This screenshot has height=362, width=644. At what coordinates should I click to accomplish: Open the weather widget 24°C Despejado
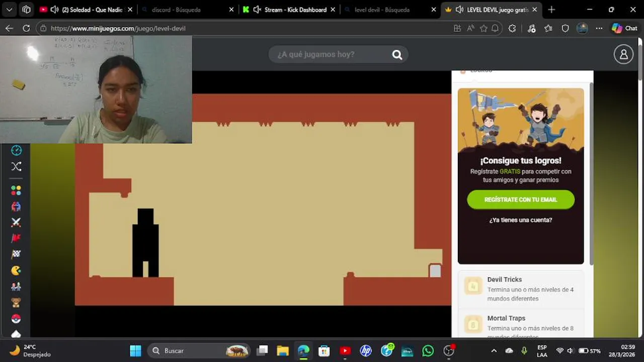point(30,350)
